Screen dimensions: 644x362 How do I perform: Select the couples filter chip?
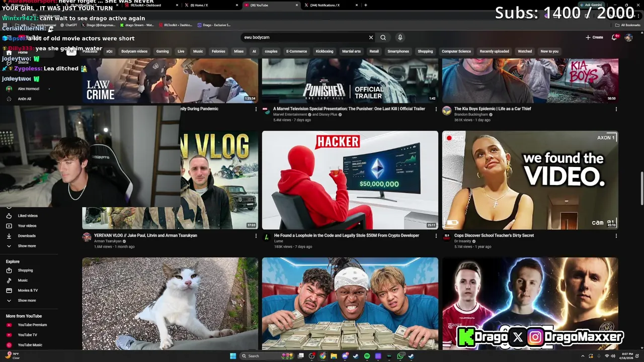coord(271,51)
